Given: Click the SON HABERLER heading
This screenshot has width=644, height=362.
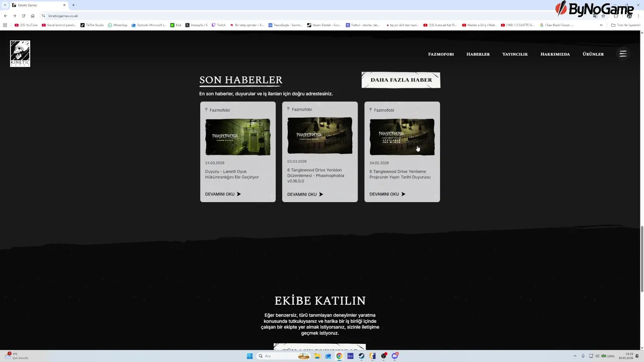Looking at the screenshot, I should pos(241,80).
